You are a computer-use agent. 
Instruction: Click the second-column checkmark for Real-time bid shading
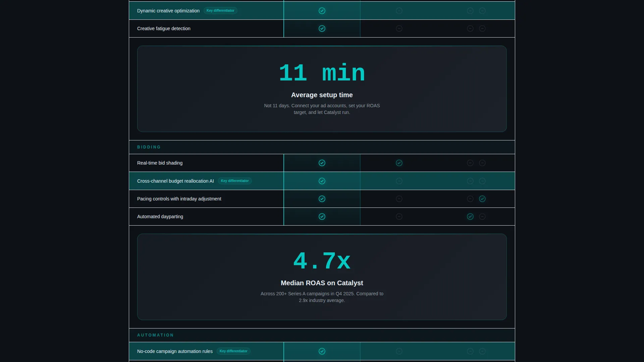click(399, 163)
